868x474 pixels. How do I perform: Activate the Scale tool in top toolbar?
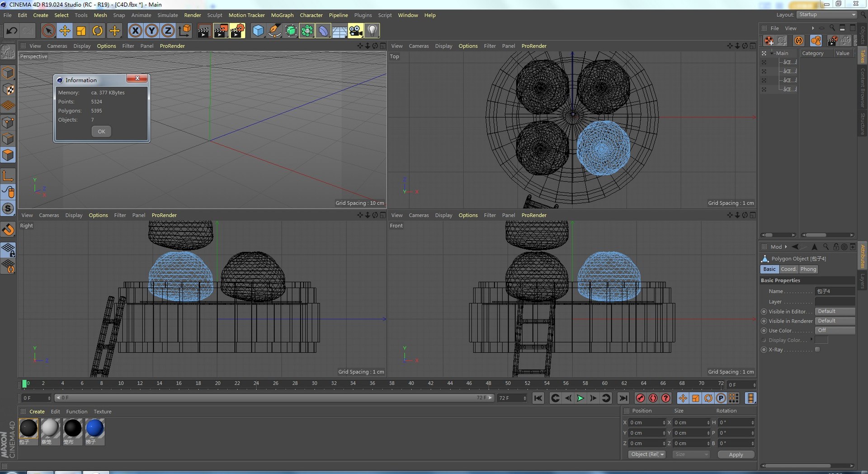point(81,31)
